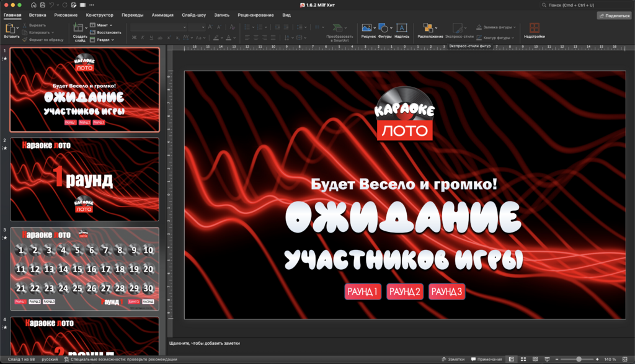Screen dimensions: 635x364
Task: Toggle Comments (Примечания) pane
Action: [x=486, y=359]
